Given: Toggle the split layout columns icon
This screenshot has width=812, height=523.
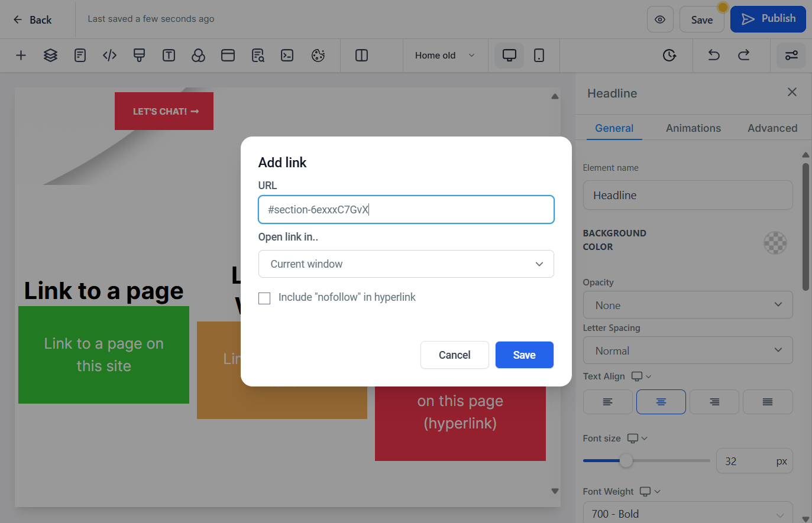Looking at the screenshot, I should click(x=361, y=56).
